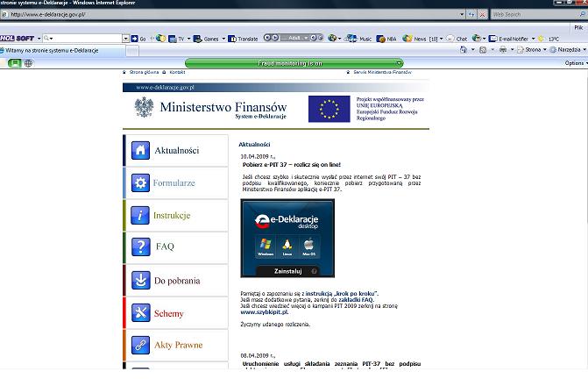Image resolution: width=588 pixels, height=379 pixels.
Task: Click the TV toolbar icon
Action: pyautogui.click(x=173, y=39)
